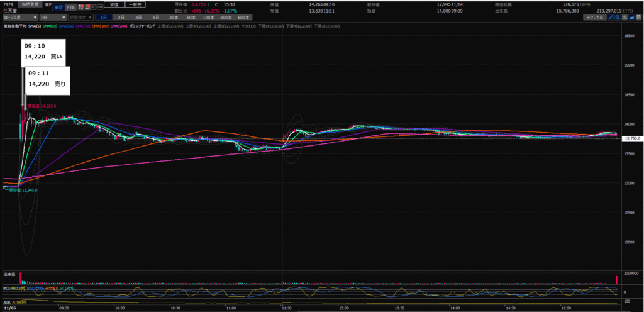This screenshot has width=644, height=312.
Task: Select the 100本 bar count tab
Action: coord(208,18)
